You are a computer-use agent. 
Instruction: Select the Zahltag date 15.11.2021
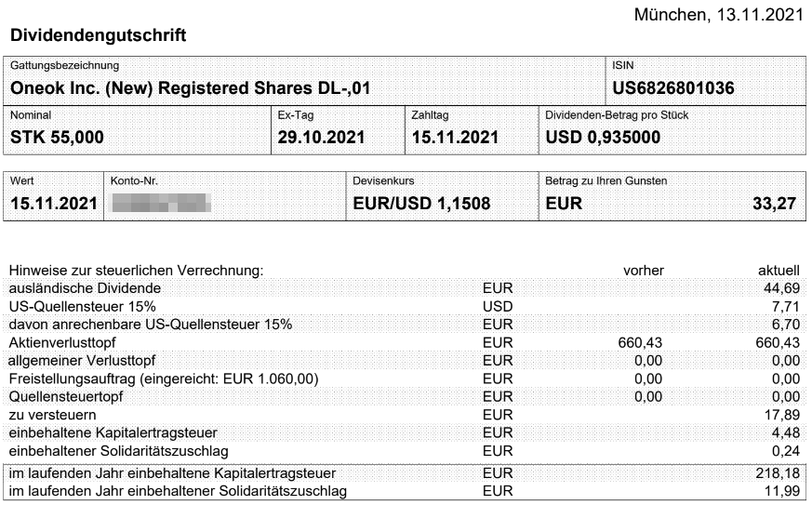pos(455,138)
